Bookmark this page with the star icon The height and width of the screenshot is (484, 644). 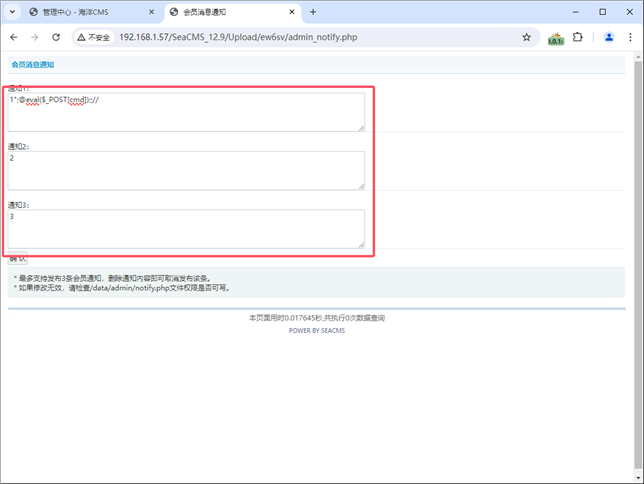526,37
